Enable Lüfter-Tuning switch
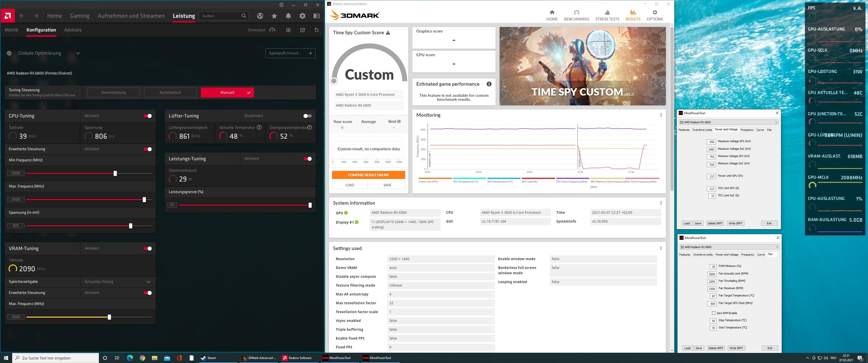This screenshot has height=363, width=868. pyautogui.click(x=307, y=116)
